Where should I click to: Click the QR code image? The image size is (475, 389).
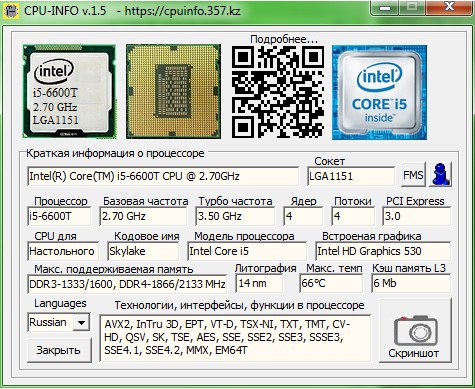278,92
